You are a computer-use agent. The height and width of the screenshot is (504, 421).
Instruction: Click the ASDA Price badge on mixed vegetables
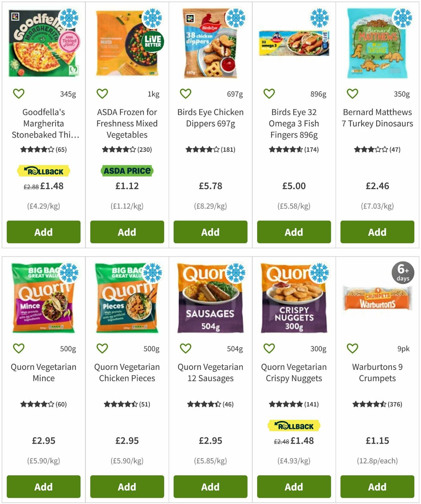[x=127, y=170]
